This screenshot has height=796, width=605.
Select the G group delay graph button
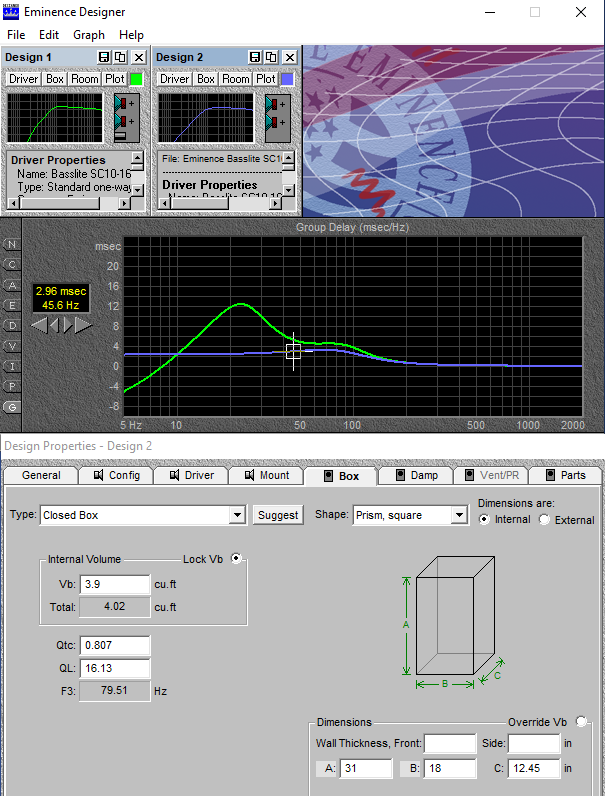12,407
